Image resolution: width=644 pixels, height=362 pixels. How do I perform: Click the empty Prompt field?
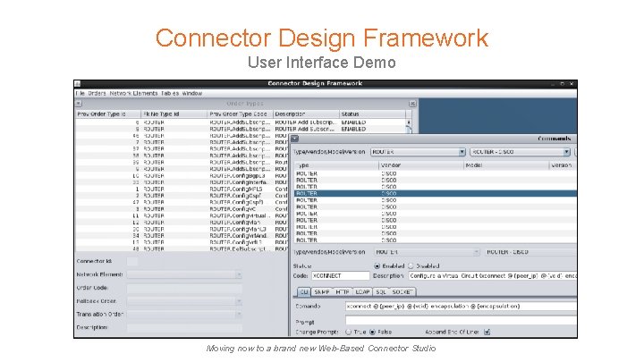click(461, 320)
